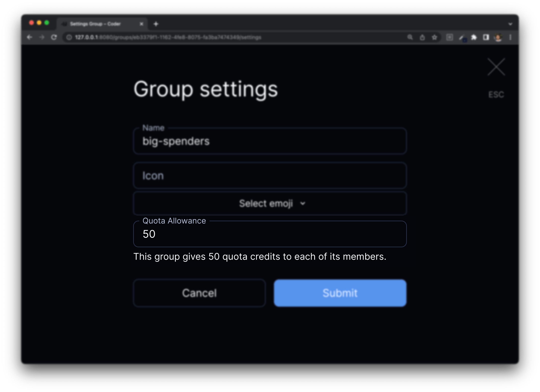Close the Group settings dialog with the X
This screenshot has width=540, height=392.
tap(496, 67)
